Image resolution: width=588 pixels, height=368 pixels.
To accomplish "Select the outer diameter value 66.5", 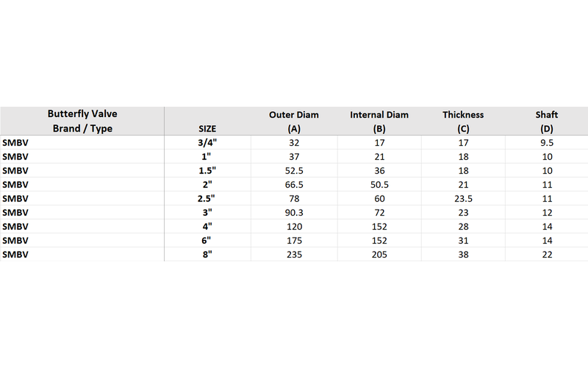I will click(x=294, y=185).
